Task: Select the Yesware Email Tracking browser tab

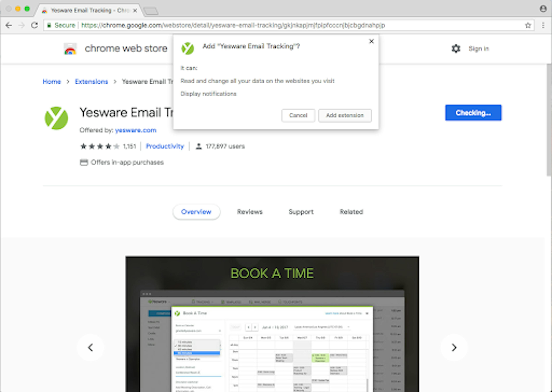Action: coord(89,10)
